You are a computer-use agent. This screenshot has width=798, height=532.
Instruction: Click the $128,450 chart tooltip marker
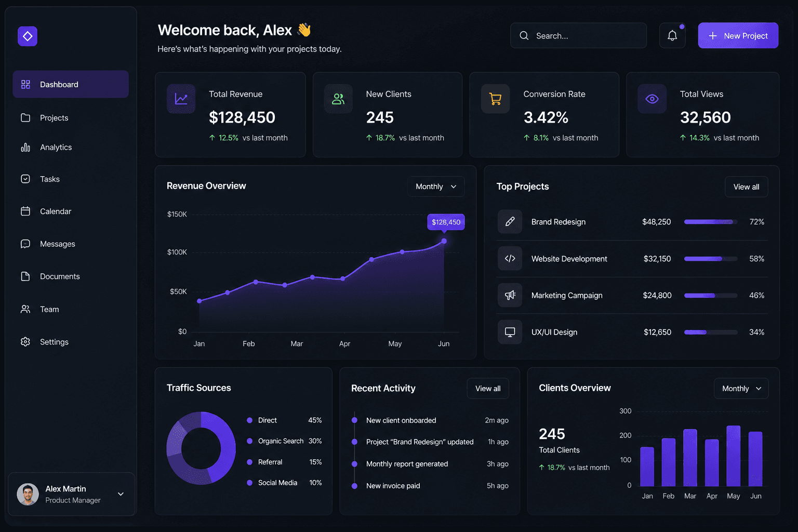446,222
